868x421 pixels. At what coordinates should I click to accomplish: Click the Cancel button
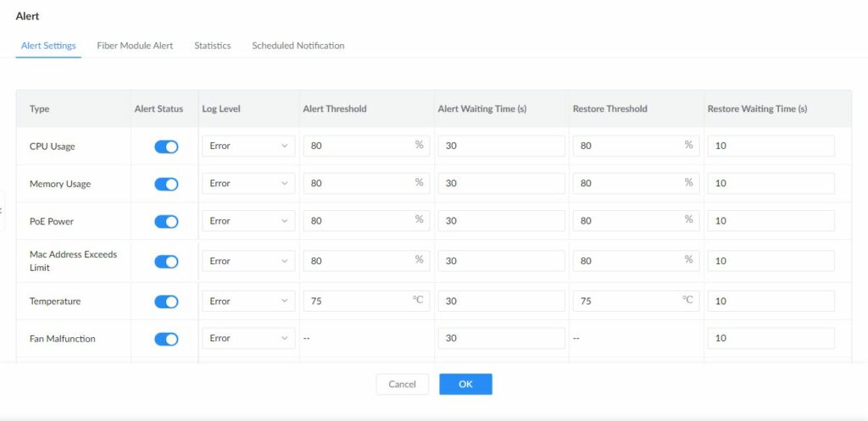point(403,384)
